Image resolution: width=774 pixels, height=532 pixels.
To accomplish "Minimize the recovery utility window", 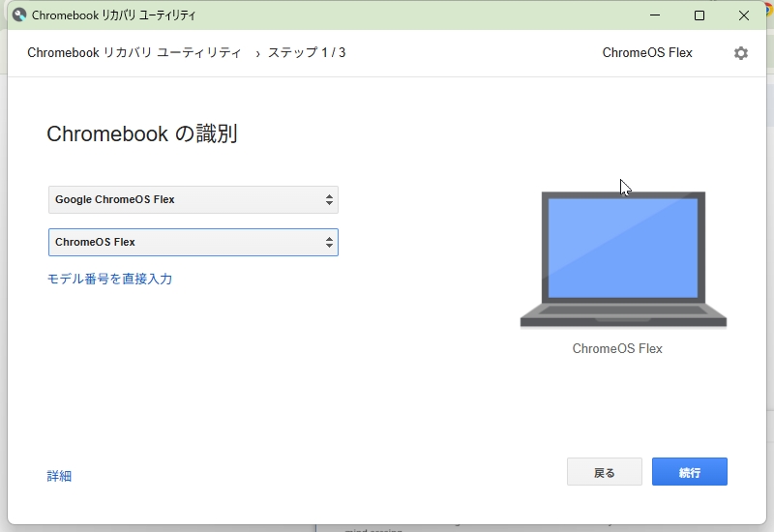I will 655,15.
